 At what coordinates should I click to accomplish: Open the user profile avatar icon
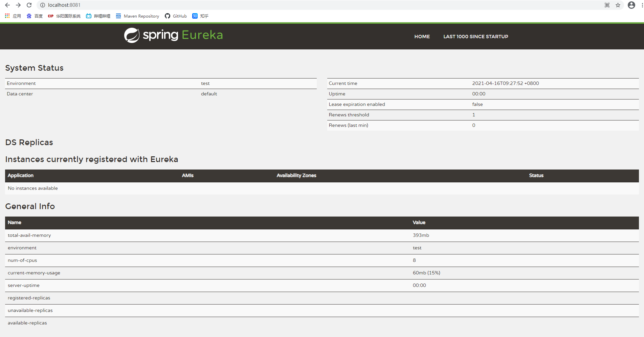(631, 5)
